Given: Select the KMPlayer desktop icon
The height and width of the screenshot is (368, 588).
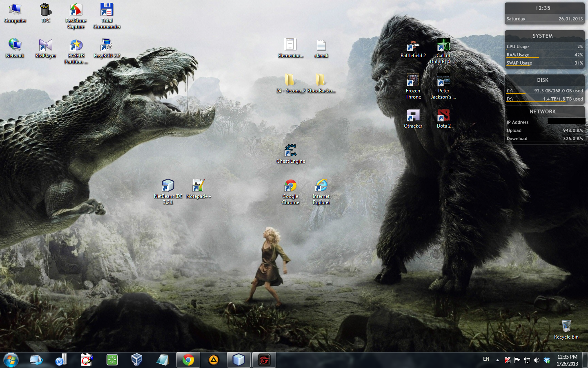Looking at the screenshot, I should pos(46,46).
